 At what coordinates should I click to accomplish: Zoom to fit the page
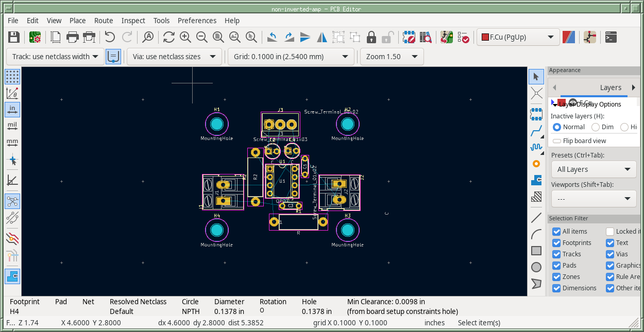tap(218, 37)
